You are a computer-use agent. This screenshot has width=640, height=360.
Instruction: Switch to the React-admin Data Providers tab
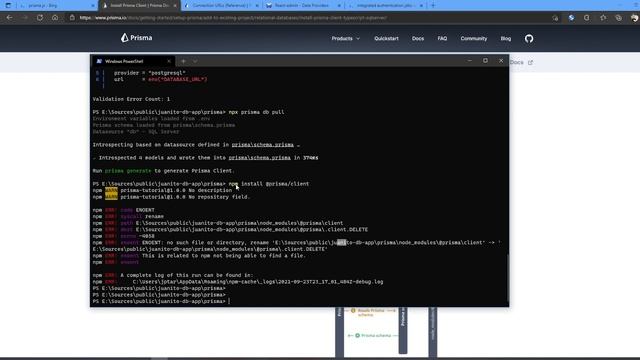coord(304,6)
